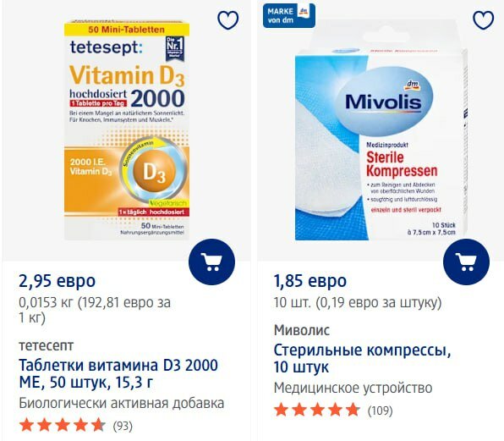Screen dimensions: 504x441
Task: View star rating of sterile compresses
Action: tap(317, 411)
